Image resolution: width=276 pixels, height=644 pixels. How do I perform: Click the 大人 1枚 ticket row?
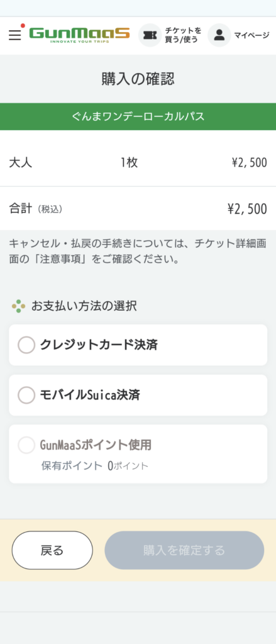(138, 163)
